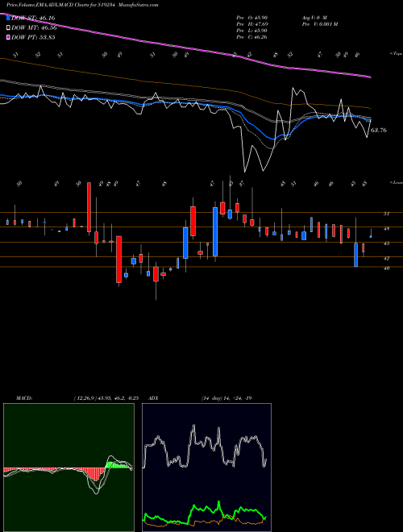Click the 48 price axis label
Viewport: 403px width, 532px height.
pos(386,229)
